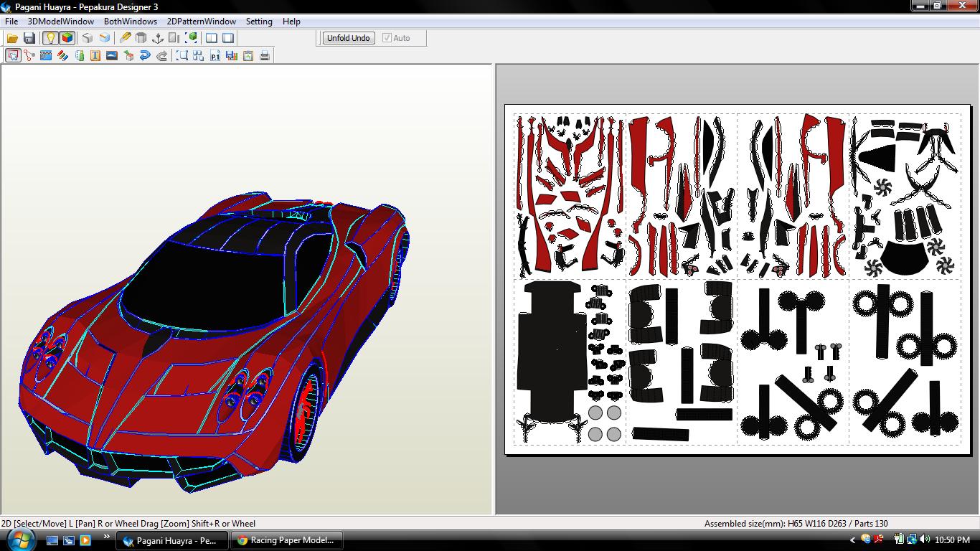Click the green bottle-shaped tool icon

[x=79, y=55]
